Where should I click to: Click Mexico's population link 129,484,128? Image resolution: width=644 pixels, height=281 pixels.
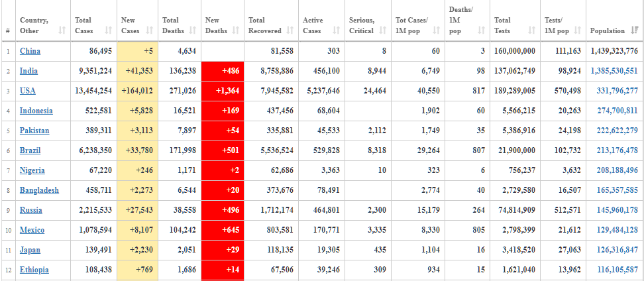pyautogui.click(x=617, y=230)
